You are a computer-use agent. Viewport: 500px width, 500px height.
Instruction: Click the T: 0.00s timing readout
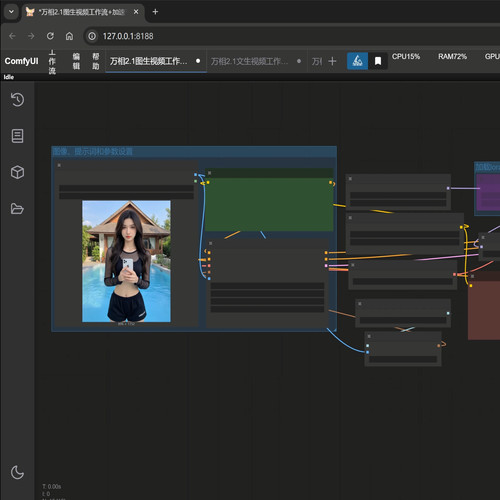[52, 486]
